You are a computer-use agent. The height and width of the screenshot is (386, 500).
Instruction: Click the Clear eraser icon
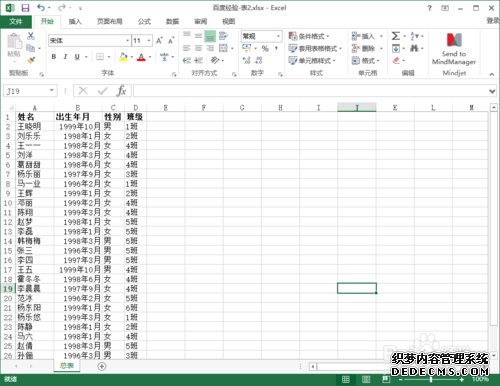pos(396,60)
